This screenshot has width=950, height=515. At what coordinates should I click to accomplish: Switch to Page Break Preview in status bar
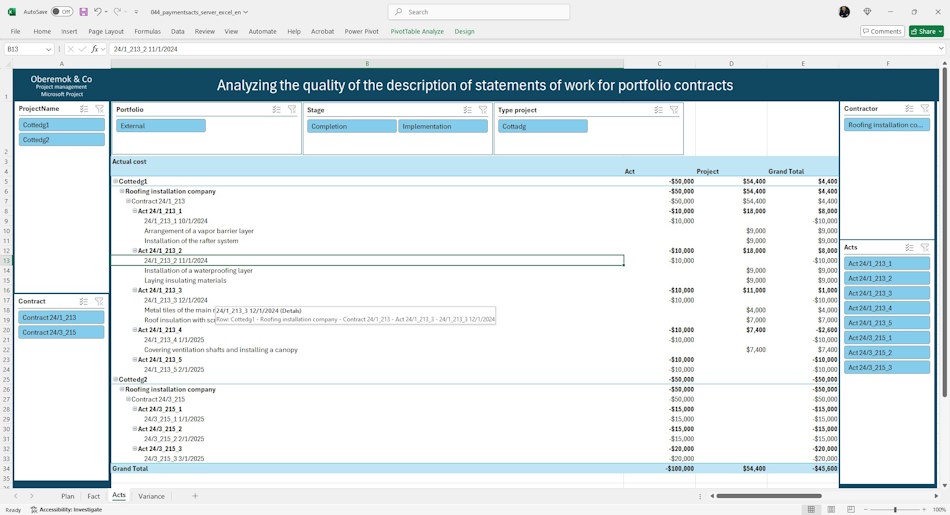[x=851, y=510]
